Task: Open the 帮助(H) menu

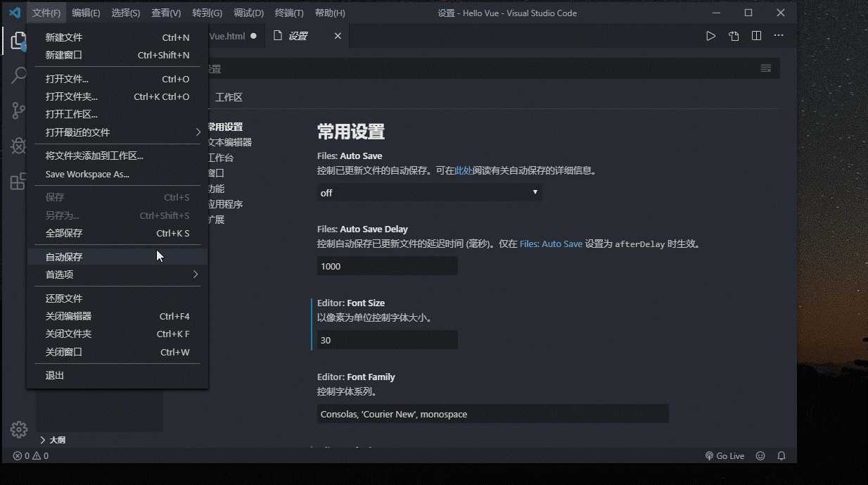Action: point(330,13)
